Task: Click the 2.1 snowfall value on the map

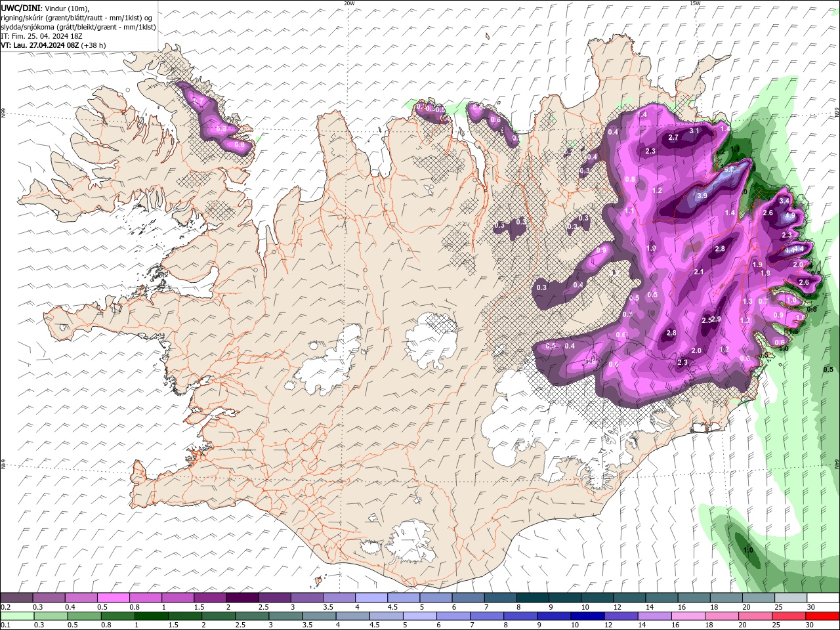Action: (x=699, y=272)
